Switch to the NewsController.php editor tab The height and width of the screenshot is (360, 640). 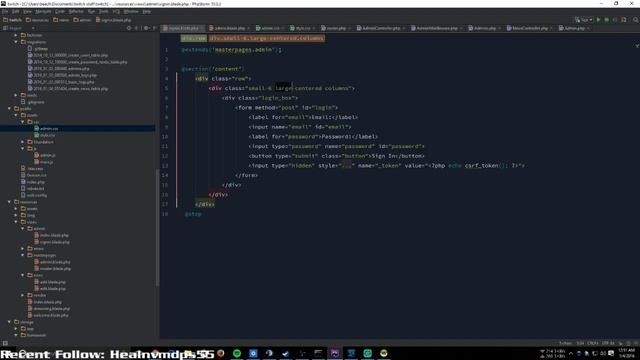529,28
